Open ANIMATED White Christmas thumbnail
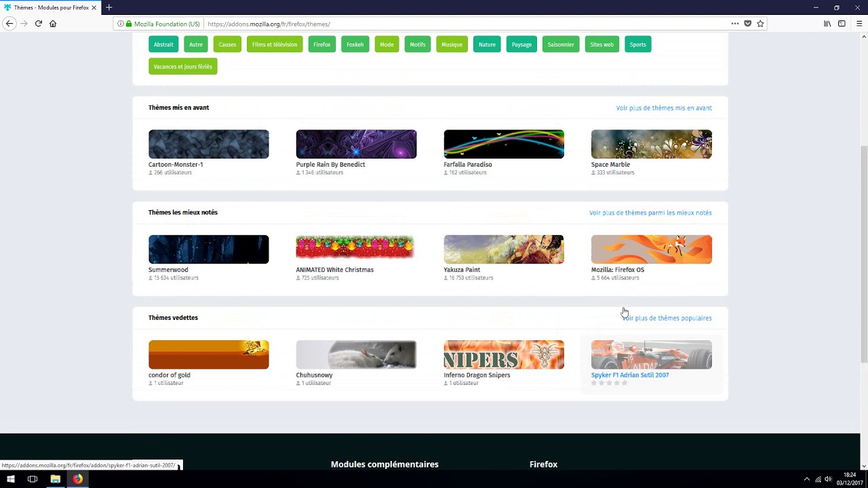 coord(356,249)
